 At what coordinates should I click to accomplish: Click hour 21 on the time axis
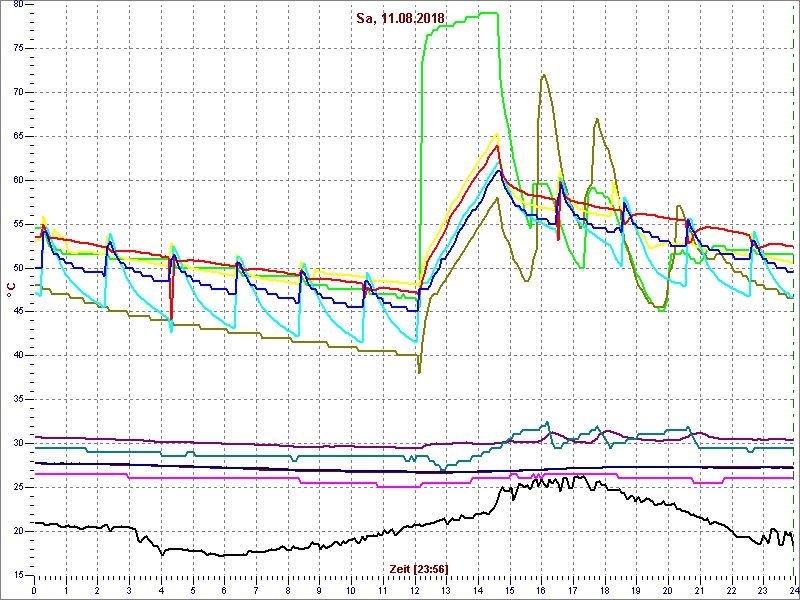(x=699, y=589)
